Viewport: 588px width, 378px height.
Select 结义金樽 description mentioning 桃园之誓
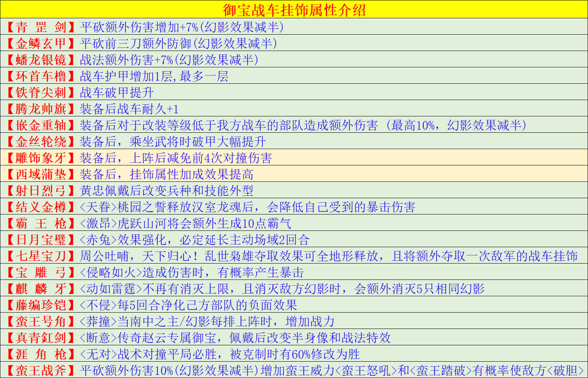(x=247, y=207)
